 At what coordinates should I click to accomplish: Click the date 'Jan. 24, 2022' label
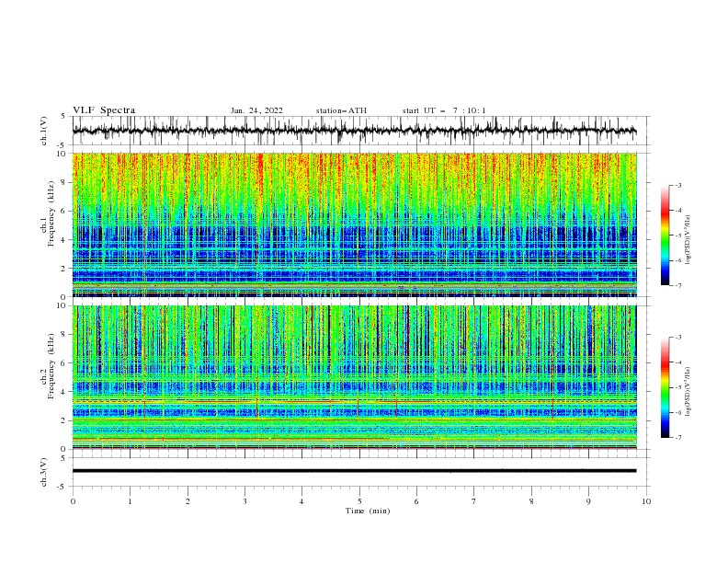point(256,110)
